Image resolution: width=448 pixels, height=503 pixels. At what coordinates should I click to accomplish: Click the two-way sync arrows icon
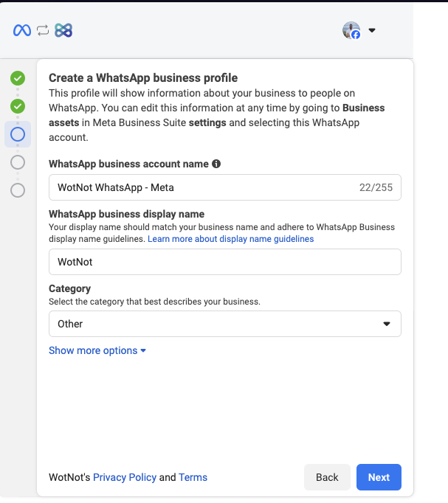click(x=43, y=30)
